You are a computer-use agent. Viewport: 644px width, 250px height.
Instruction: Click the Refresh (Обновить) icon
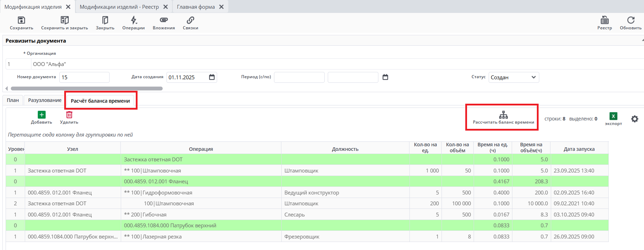pyautogui.click(x=630, y=20)
